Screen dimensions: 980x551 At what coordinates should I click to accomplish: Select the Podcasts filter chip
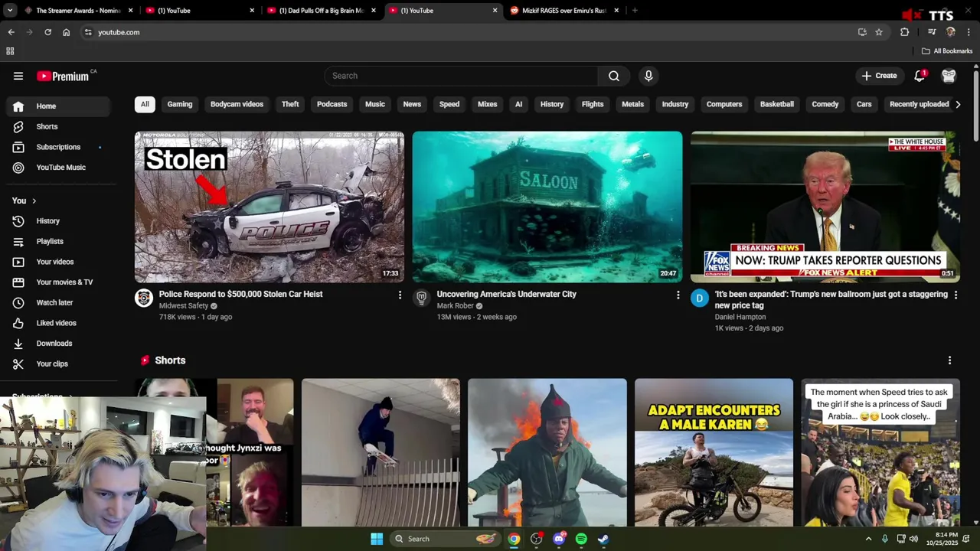[332, 104]
